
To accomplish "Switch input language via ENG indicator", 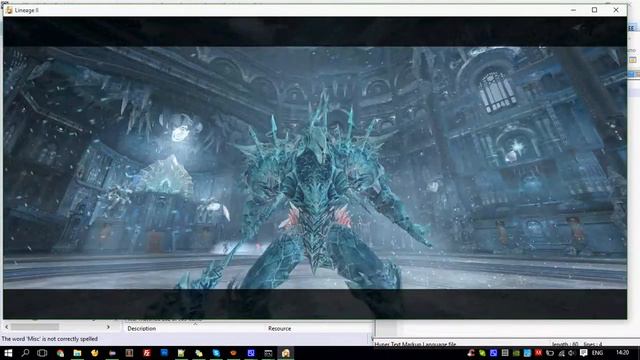I will [x=597, y=353].
